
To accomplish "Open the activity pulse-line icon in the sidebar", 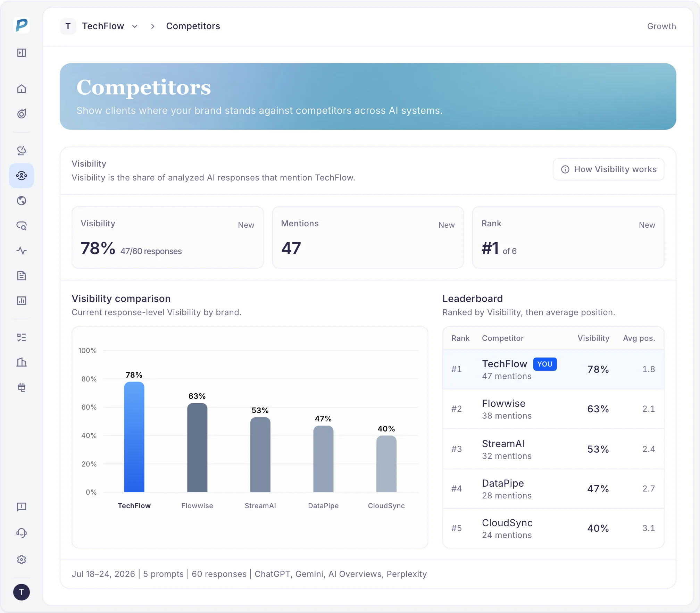I will pos(22,251).
